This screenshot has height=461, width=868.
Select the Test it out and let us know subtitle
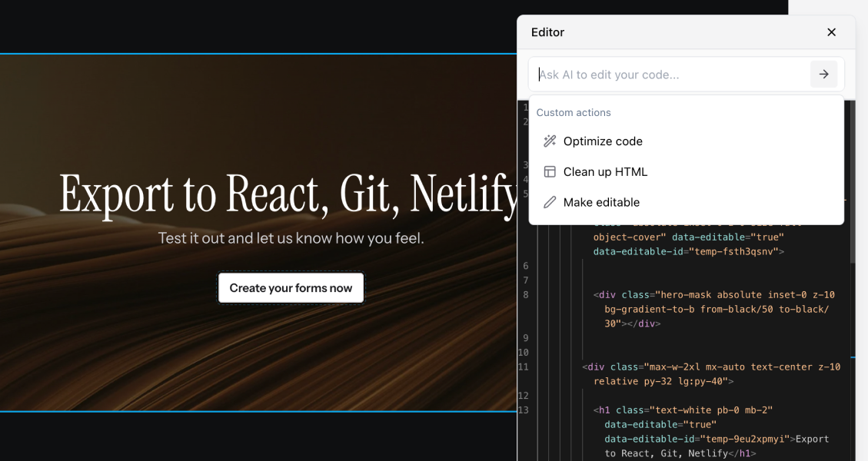coord(291,238)
